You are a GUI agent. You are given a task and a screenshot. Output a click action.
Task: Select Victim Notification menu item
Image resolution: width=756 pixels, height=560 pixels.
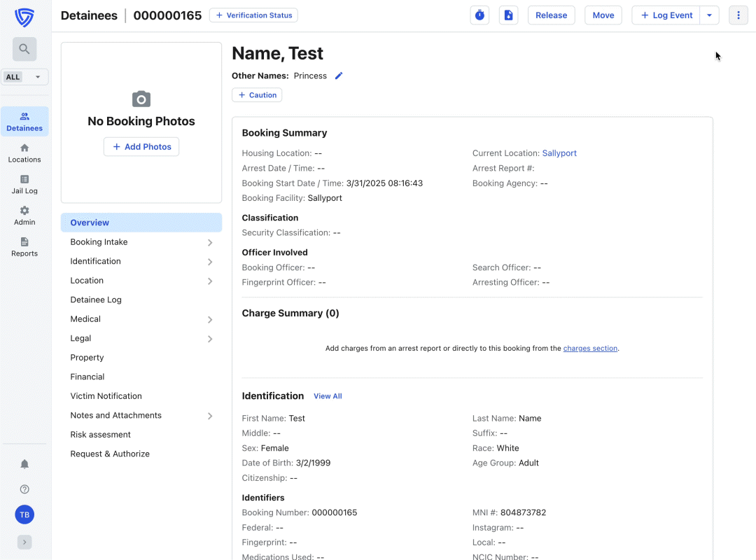click(x=106, y=396)
